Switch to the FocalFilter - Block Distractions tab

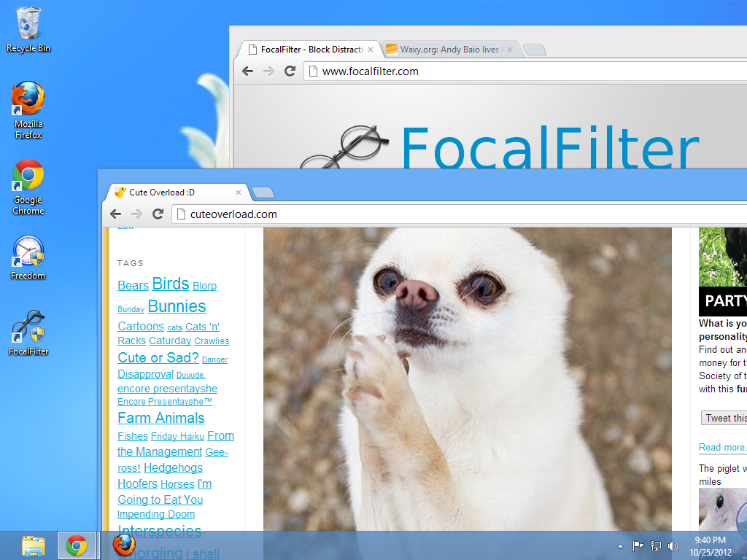point(309,50)
